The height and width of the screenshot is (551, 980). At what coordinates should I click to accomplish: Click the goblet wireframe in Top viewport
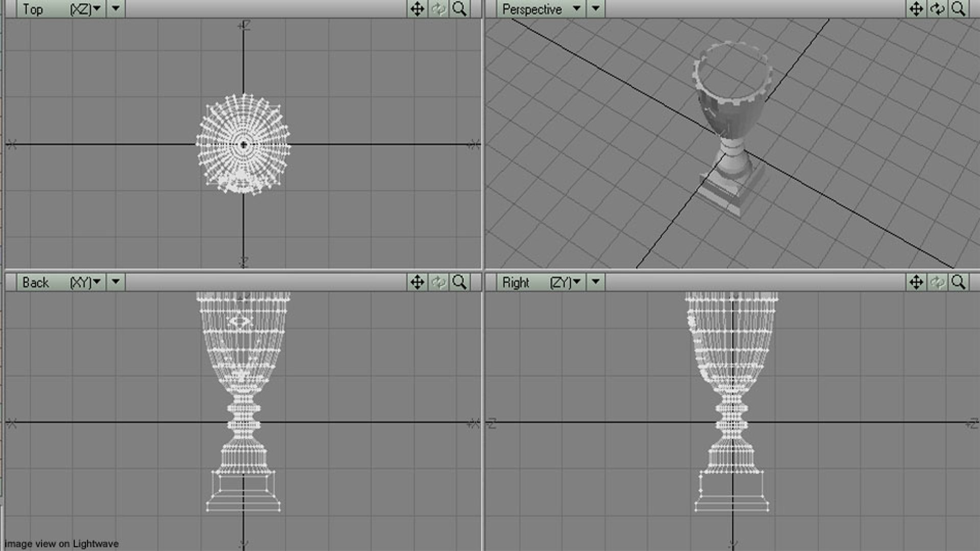(243, 144)
